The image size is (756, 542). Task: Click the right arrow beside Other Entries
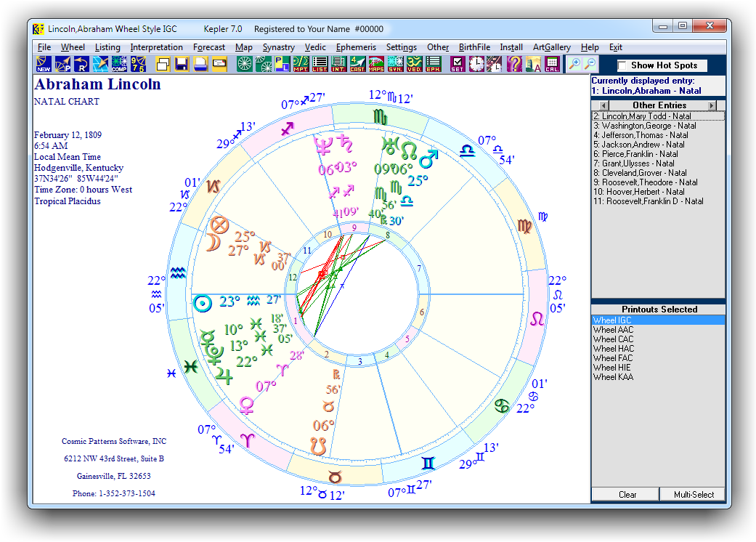712,105
